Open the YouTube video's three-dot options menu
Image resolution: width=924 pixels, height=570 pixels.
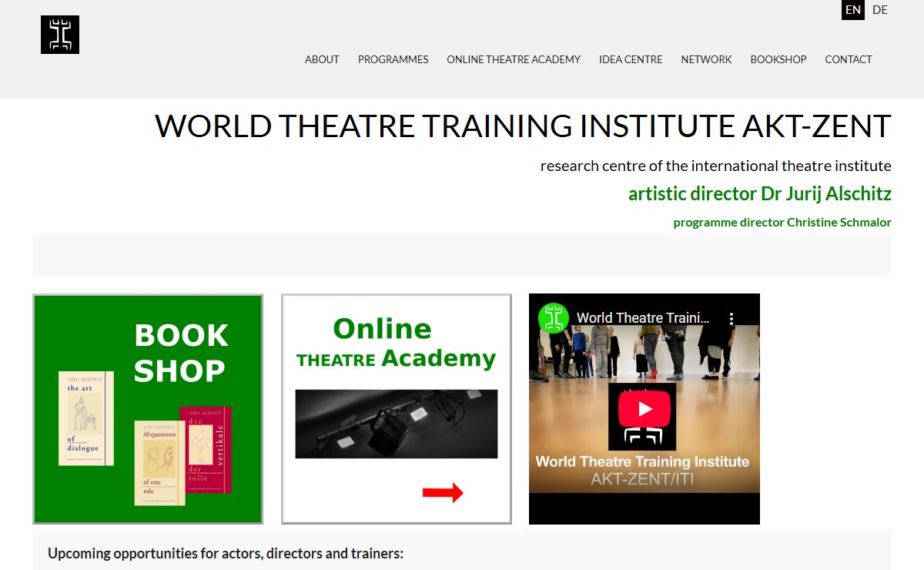[x=731, y=317]
